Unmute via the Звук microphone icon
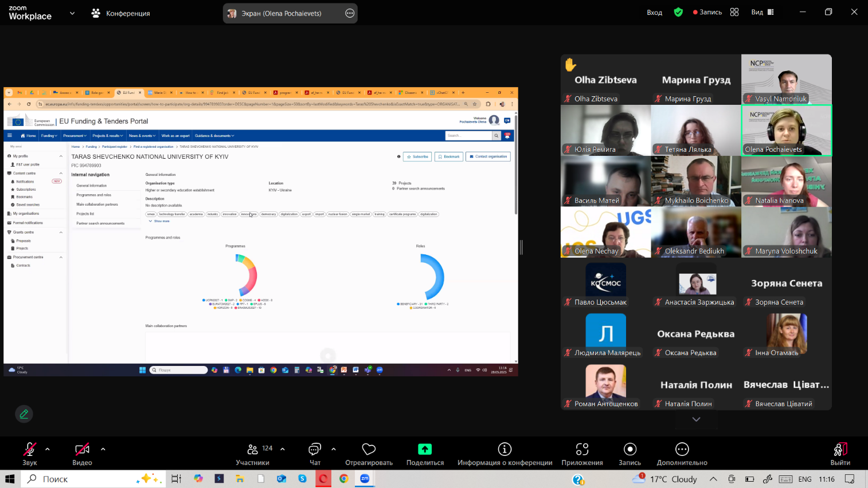 tap(30, 449)
